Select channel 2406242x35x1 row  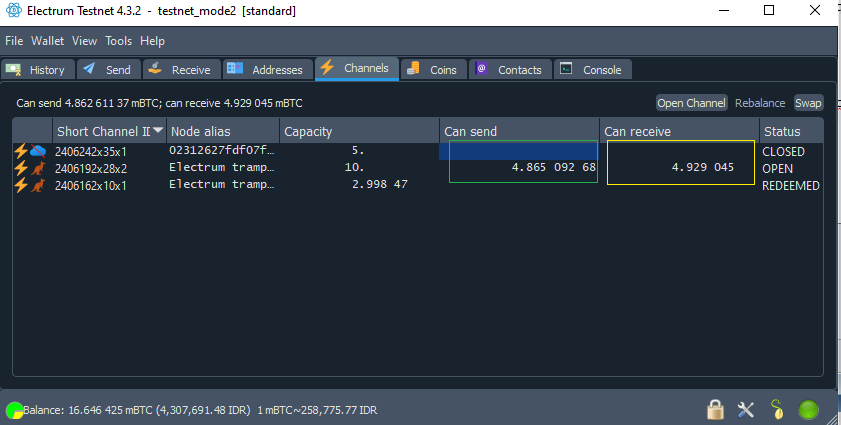[418, 151]
